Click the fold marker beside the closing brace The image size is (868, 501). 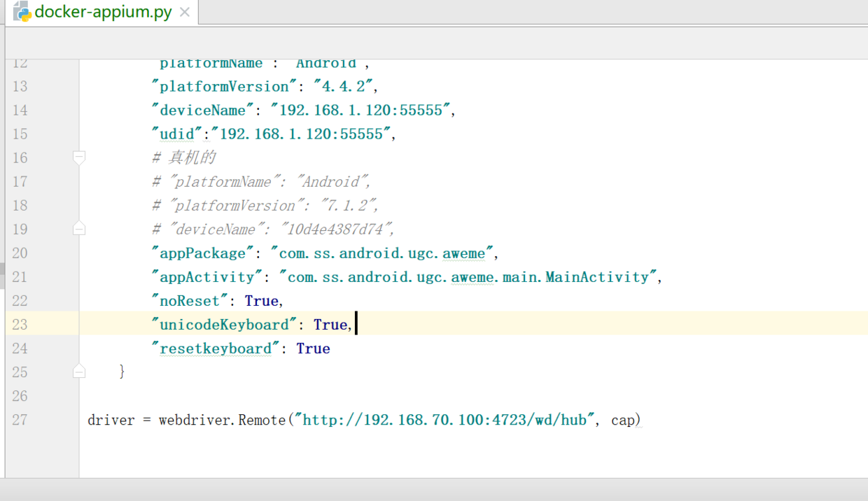79,372
